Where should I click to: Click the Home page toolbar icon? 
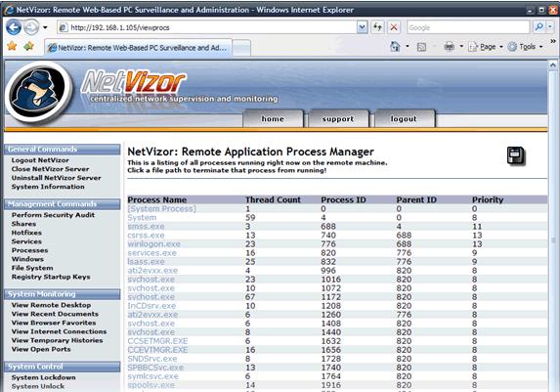pos(395,47)
